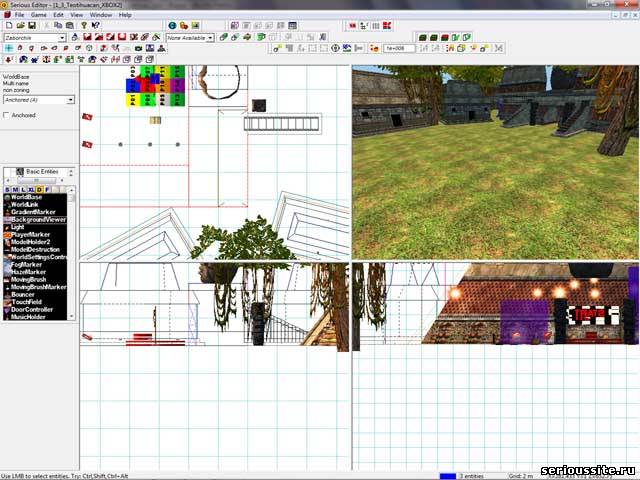Viewport: 640px width, 480px height.
Task: Click the blue portrait picture icon in third row
Action: (150, 48)
